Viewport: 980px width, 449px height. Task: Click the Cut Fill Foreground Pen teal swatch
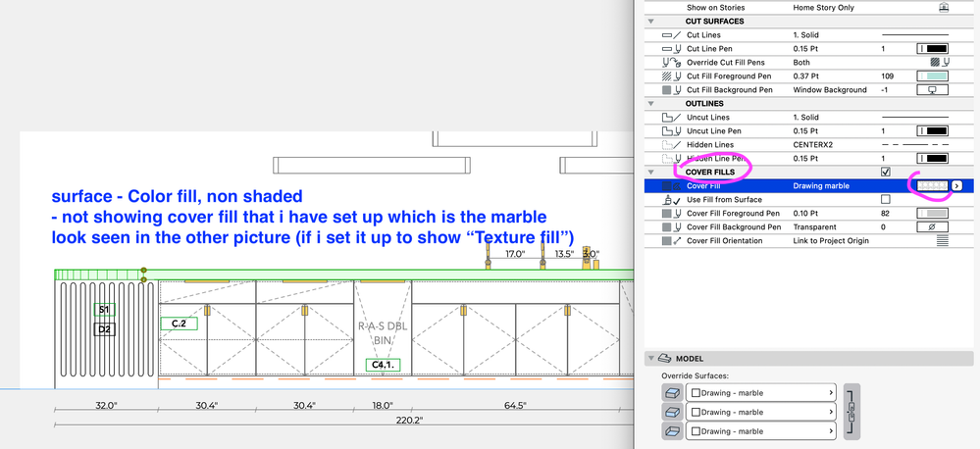(x=933, y=76)
